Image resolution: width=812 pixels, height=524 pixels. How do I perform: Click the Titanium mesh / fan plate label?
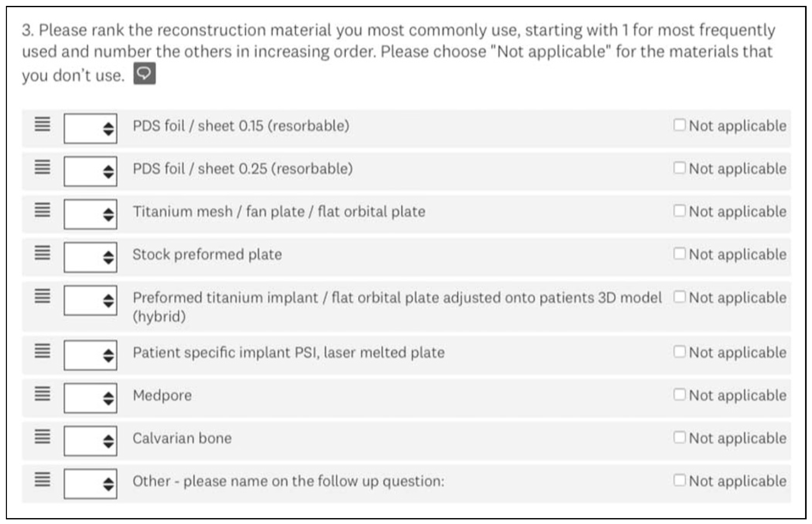pyautogui.click(x=279, y=212)
